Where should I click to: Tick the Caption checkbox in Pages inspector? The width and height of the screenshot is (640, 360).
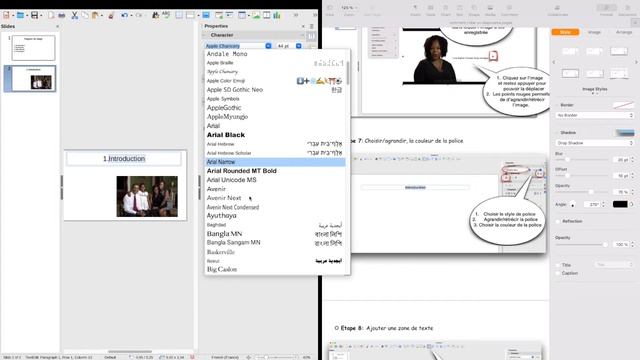coord(558,273)
